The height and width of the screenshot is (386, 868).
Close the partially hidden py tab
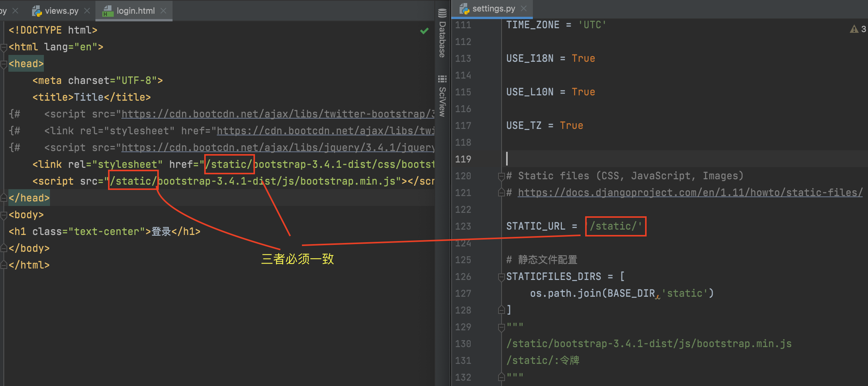(15, 11)
